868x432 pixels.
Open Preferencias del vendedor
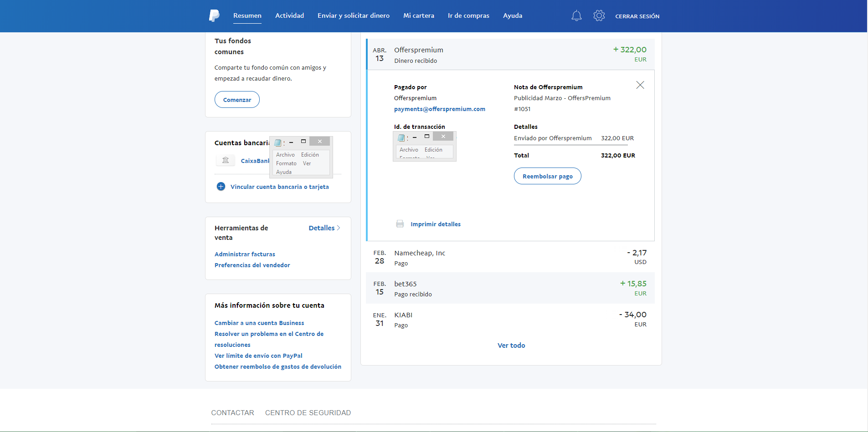coord(252,265)
